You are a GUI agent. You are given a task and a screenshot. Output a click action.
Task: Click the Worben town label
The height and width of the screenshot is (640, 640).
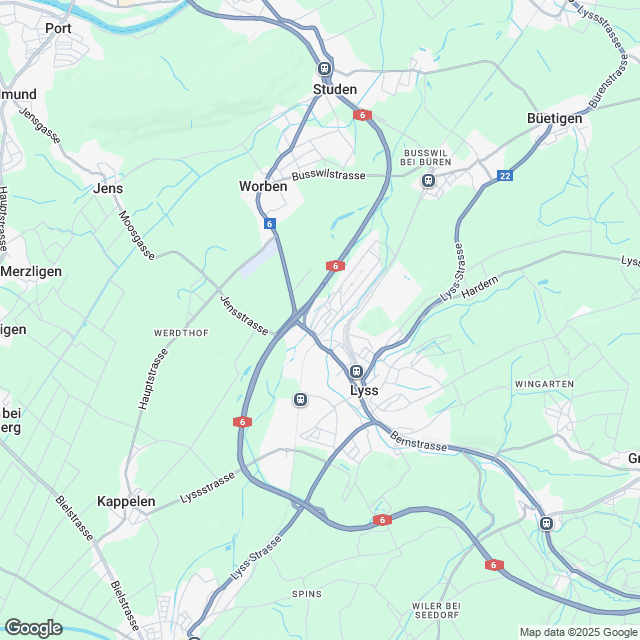[263, 186]
